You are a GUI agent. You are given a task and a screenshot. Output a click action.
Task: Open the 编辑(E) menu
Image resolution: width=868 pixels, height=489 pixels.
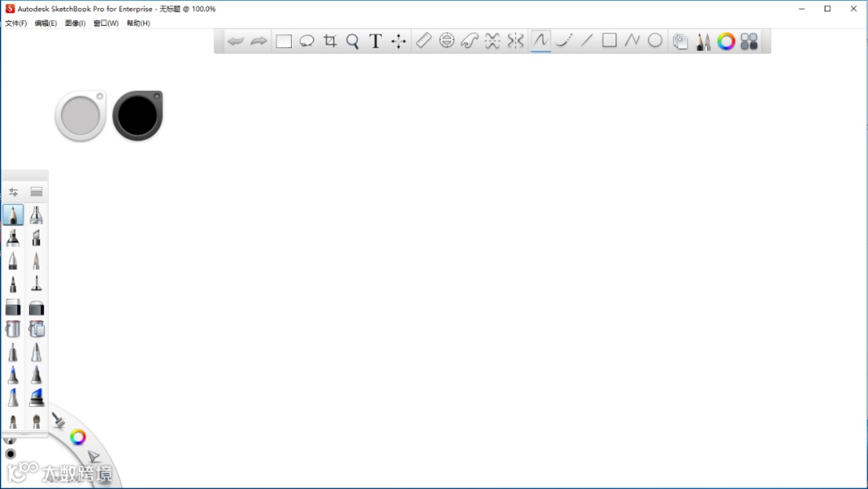click(45, 23)
